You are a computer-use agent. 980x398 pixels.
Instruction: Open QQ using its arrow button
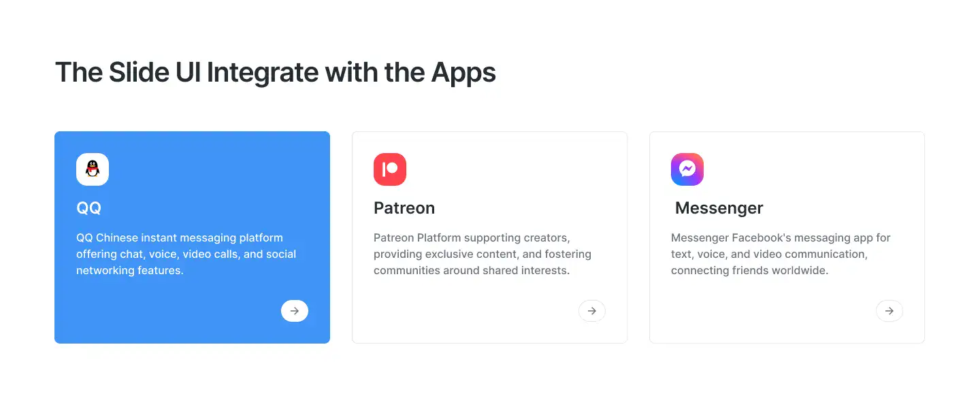click(x=295, y=311)
